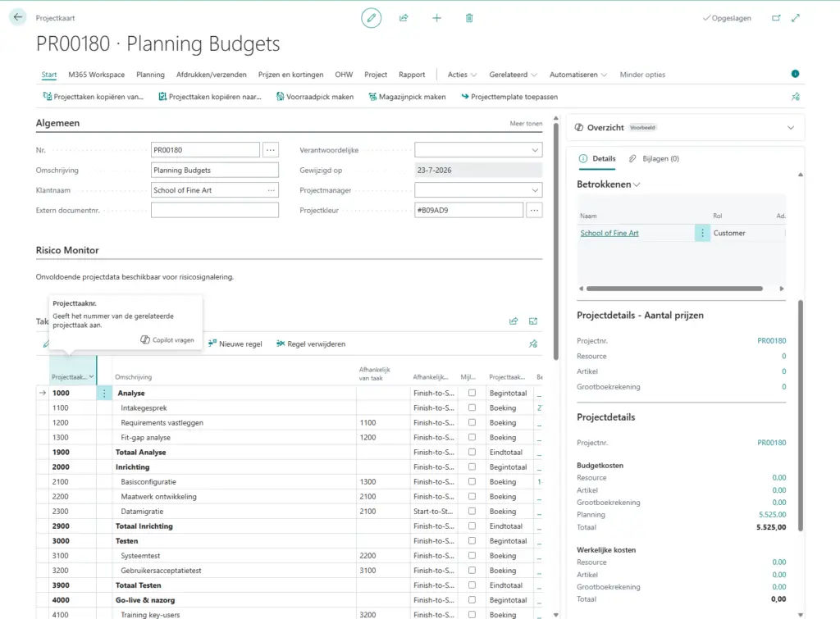This screenshot has width=840, height=619.
Task: Toggle the checkbox in the Intakegesprek row
Action: [x=472, y=408]
